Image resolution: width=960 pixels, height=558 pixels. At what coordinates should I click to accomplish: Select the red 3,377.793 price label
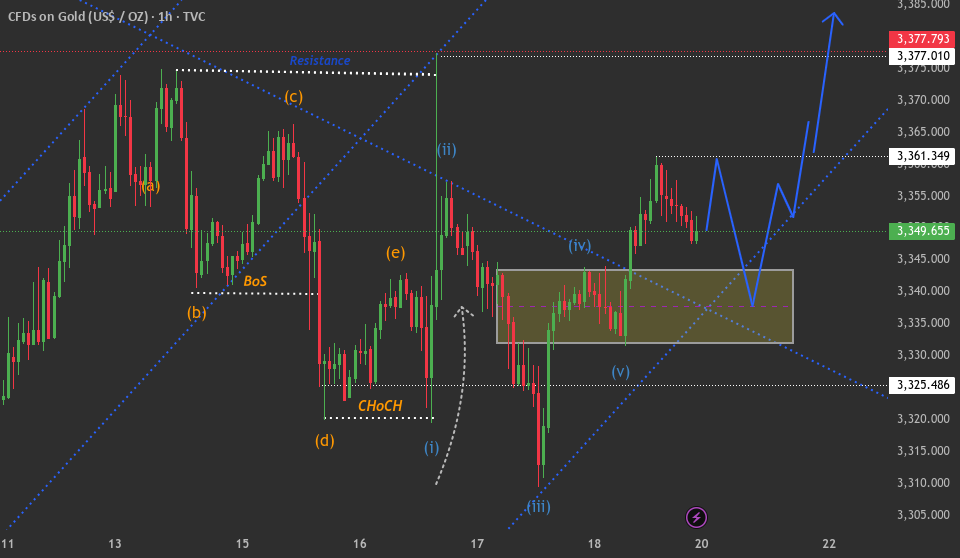click(922, 39)
